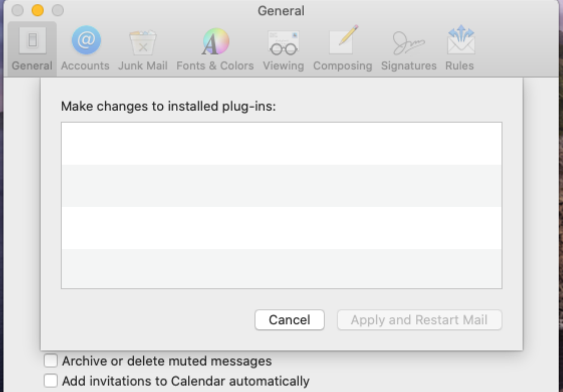Open the General preferences pane
Image resolution: width=563 pixels, height=392 pixels.
pos(32,49)
